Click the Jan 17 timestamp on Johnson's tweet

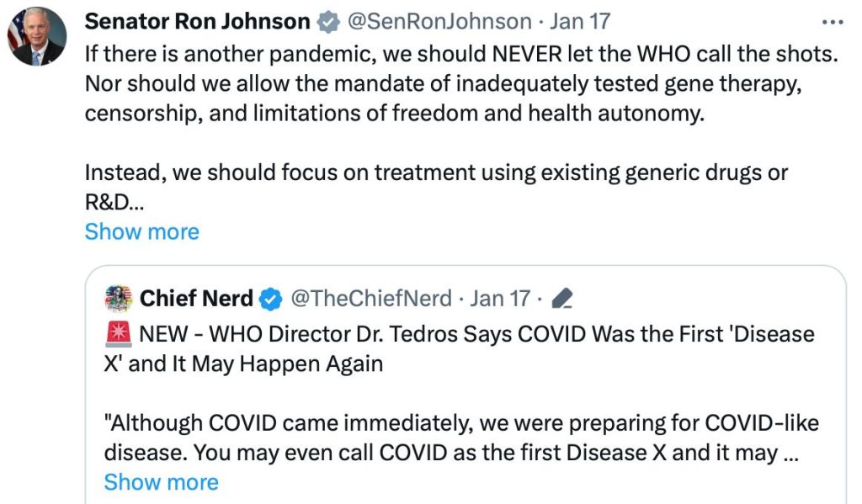pos(581,21)
